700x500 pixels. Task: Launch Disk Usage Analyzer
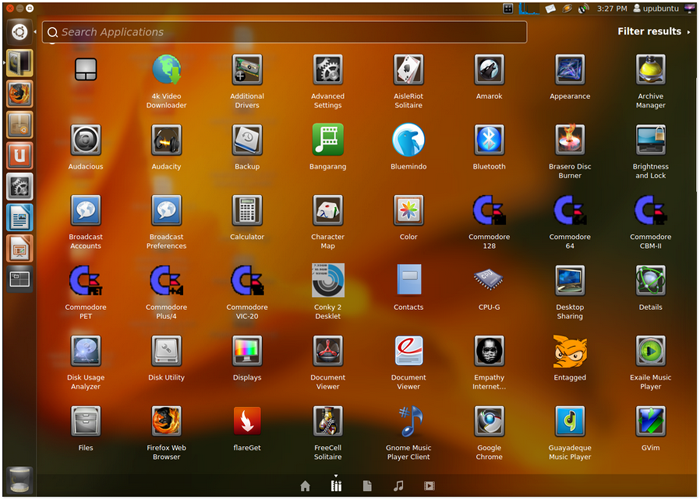(x=86, y=351)
